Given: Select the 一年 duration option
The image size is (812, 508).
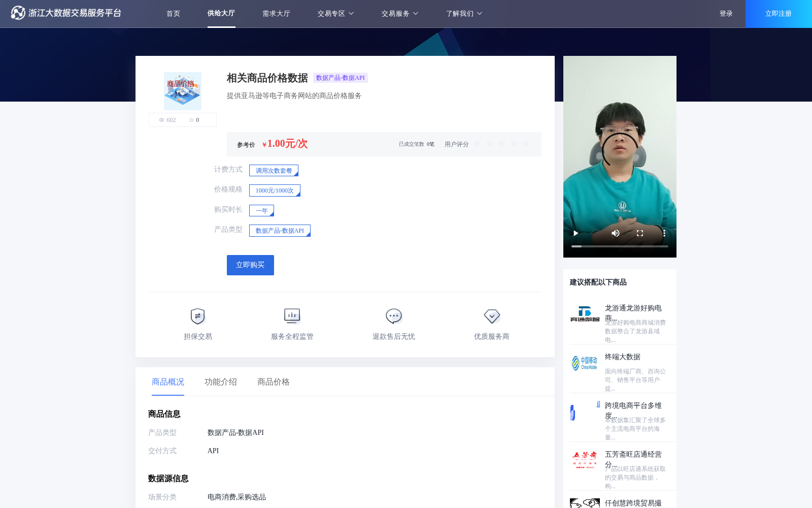Looking at the screenshot, I should pyautogui.click(x=261, y=211).
